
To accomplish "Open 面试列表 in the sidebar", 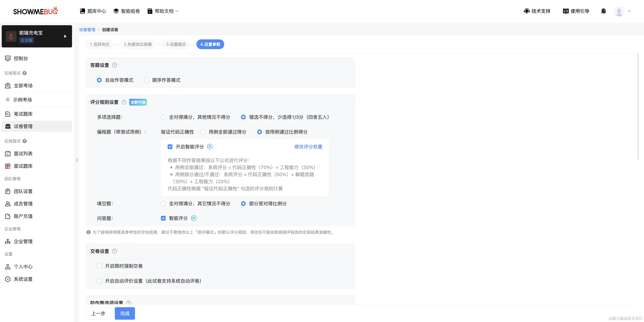I will point(23,154).
